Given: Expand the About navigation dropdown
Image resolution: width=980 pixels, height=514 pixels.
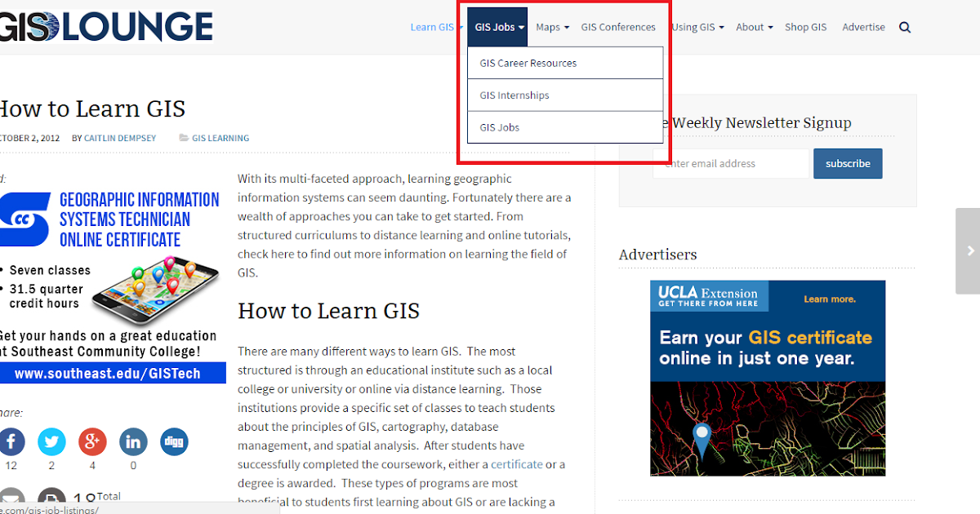Looking at the screenshot, I should pyautogui.click(x=753, y=27).
